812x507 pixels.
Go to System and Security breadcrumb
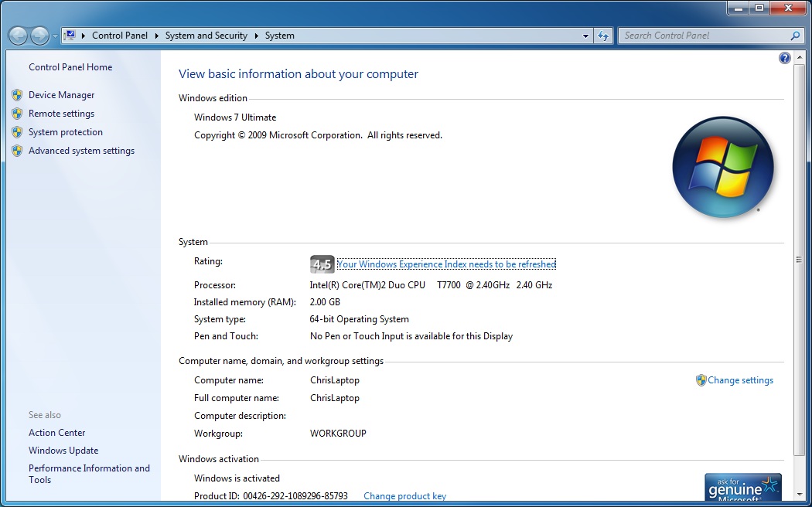point(206,36)
